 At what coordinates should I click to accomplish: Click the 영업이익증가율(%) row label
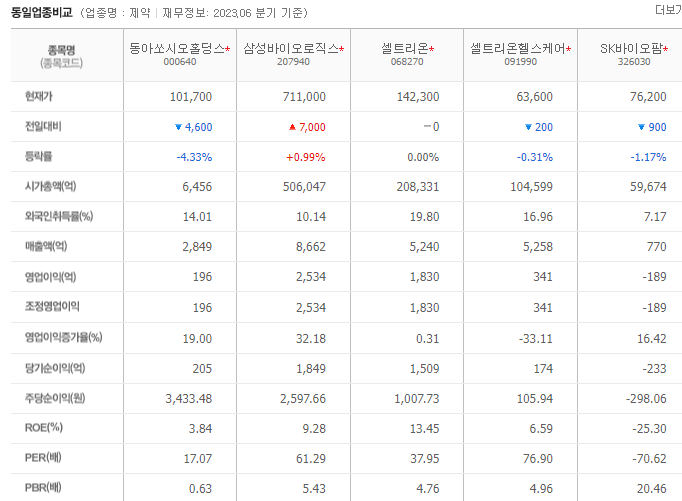(x=64, y=337)
